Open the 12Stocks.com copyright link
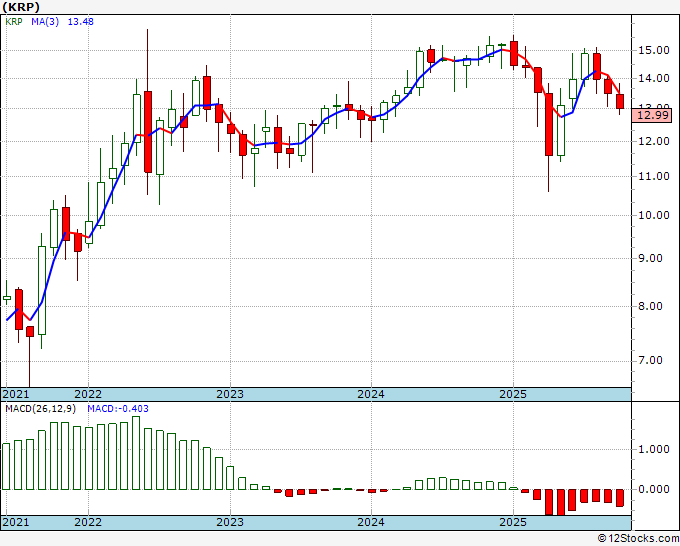Viewport: 680px width, 546px height. pyautogui.click(x=638, y=539)
